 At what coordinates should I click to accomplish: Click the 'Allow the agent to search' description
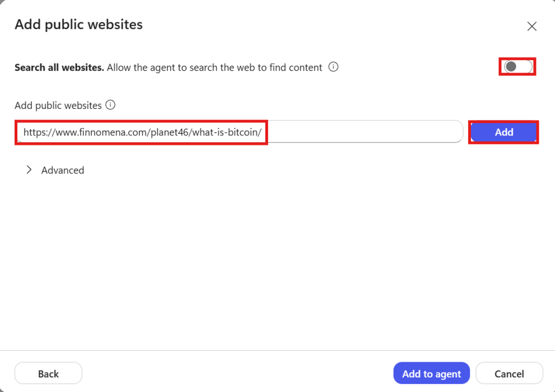pyautogui.click(x=214, y=67)
